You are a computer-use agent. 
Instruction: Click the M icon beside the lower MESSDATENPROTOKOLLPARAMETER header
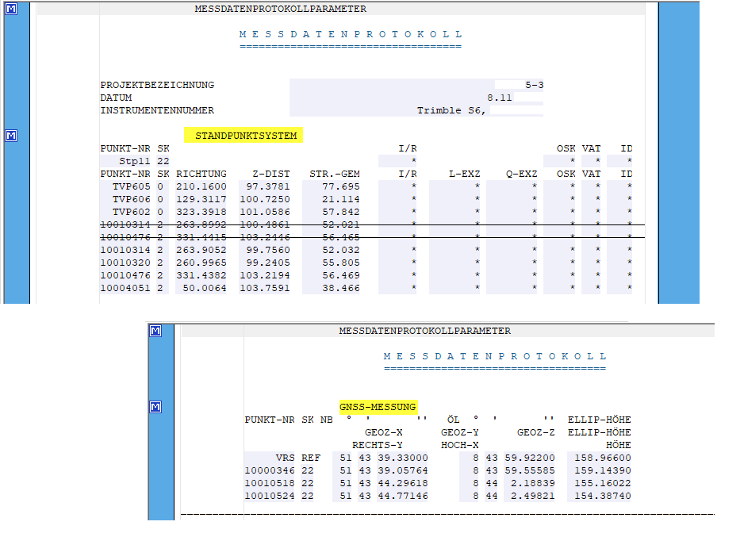pos(155,331)
